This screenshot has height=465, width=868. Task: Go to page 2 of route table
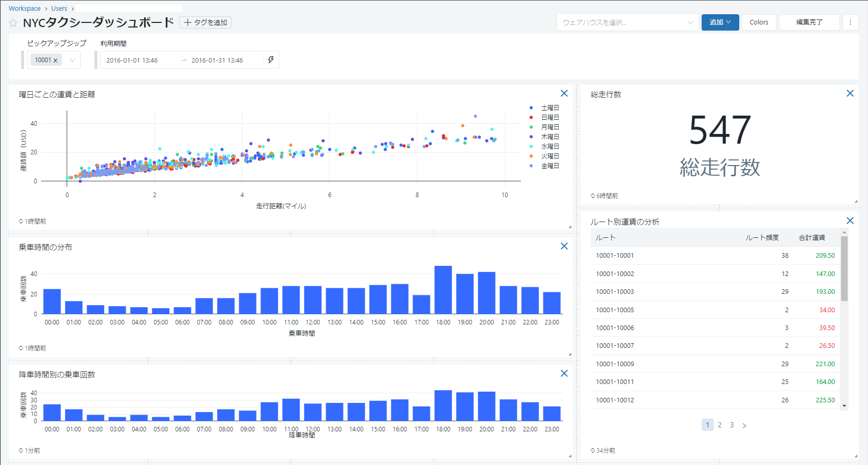(719, 425)
